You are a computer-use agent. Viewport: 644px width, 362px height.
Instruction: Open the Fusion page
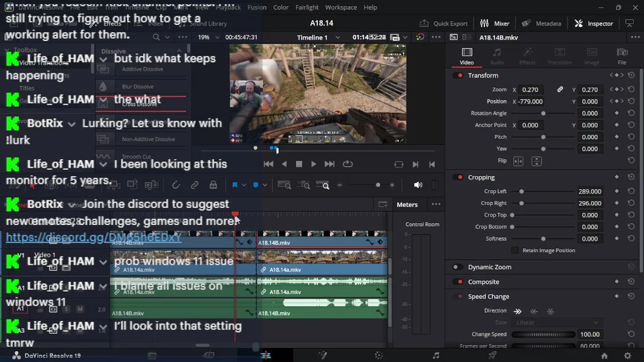click(x=323, y=355)
